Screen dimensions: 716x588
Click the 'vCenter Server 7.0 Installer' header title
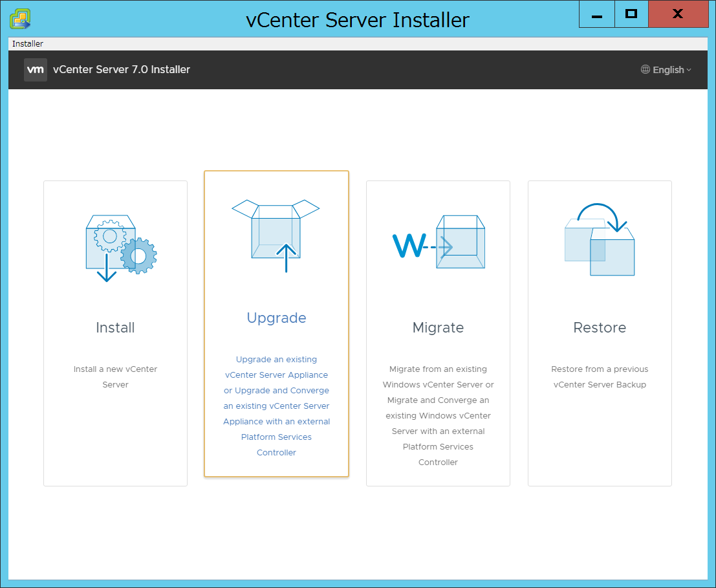(122, 69)
